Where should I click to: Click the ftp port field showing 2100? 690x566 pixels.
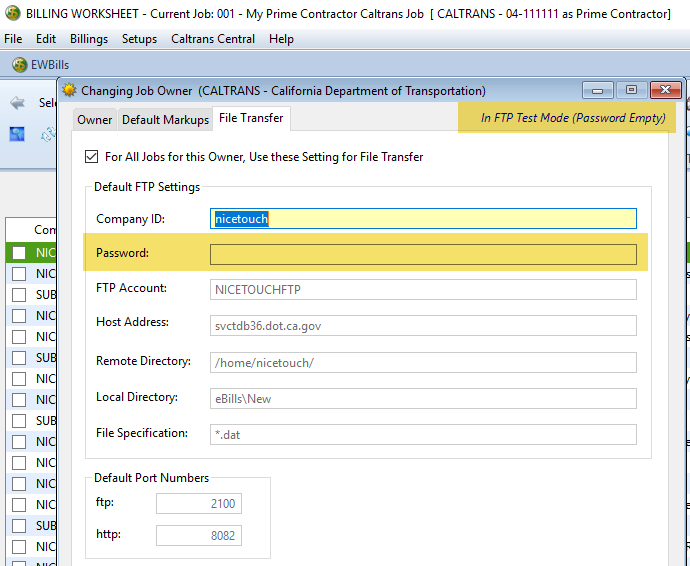(x=199, y=504)
